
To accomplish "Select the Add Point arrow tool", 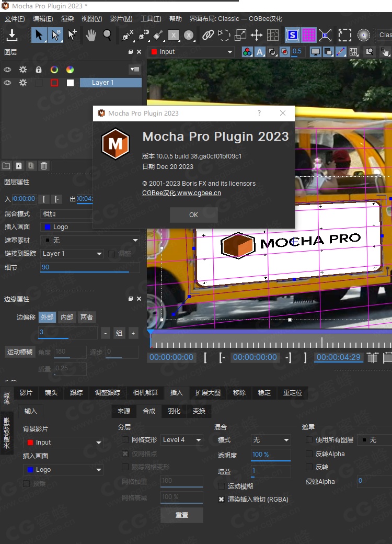I will (x=72, y=35).
